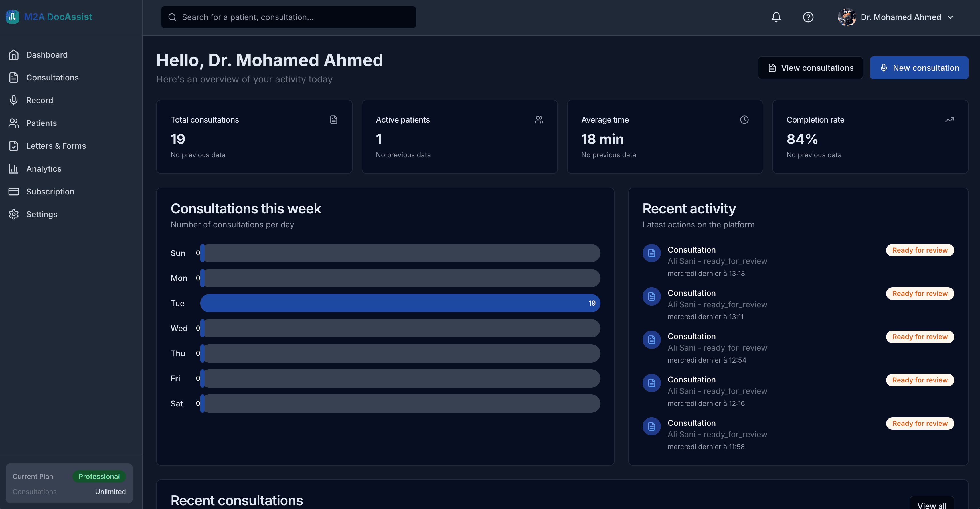Viewport: 980px width, 509px height.
Task: Click the Professional plan badge
Action: tap(99, 476)
